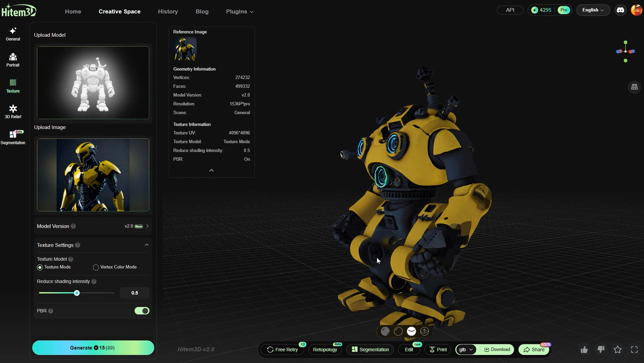Image resolution: width=644 pixels, height=363 pixels.
Task: Open the Plugins dropdown menu
Action: pyautogui.click(x=239, y=12)
